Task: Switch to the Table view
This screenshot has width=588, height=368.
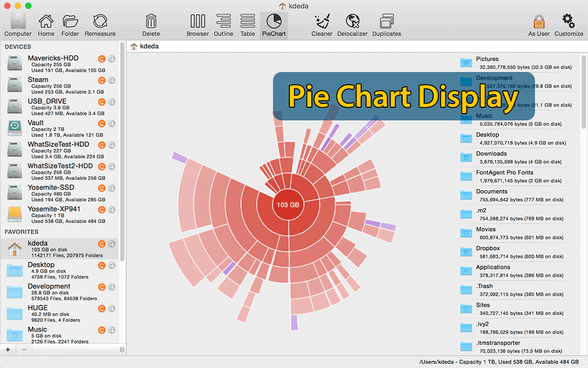Action: point(247,25)
